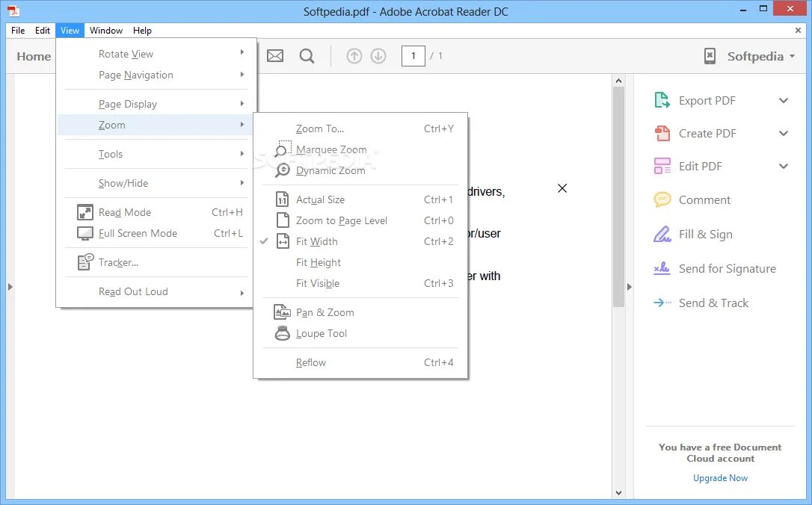
Task: Close the open View menu
Action: point(70,31)
